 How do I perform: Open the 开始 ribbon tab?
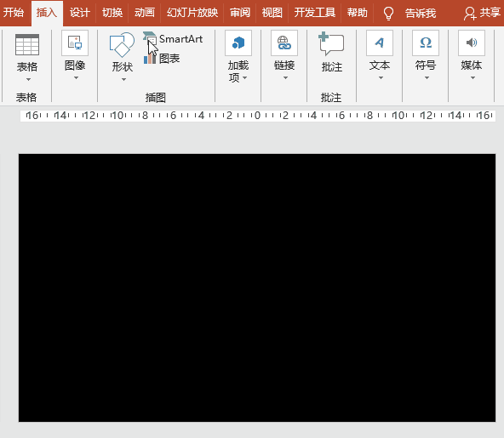coord(14,13)
